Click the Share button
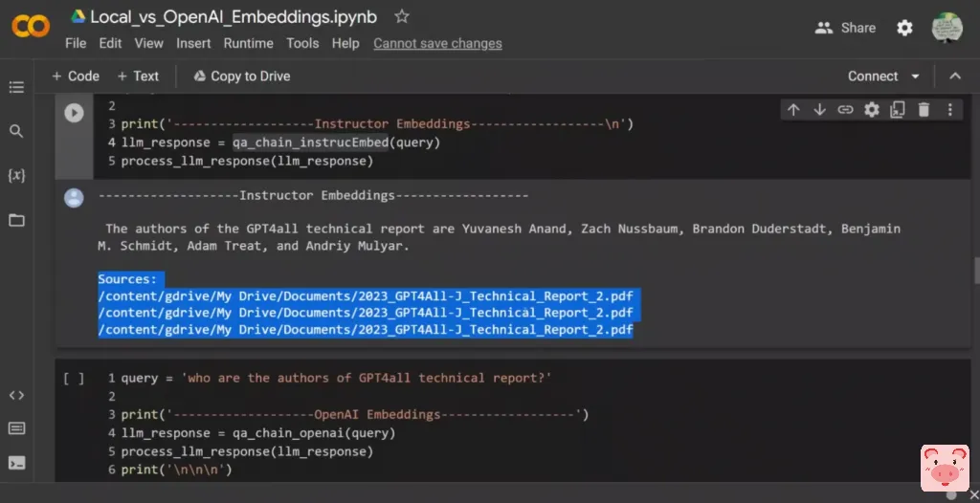 (x=845, y=28)
